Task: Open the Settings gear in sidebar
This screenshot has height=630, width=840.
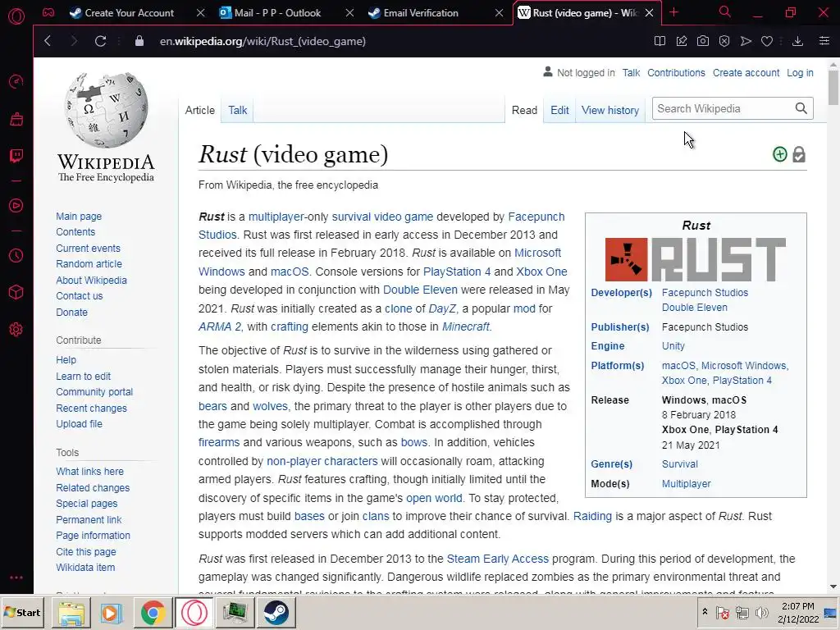Action: 16,330
